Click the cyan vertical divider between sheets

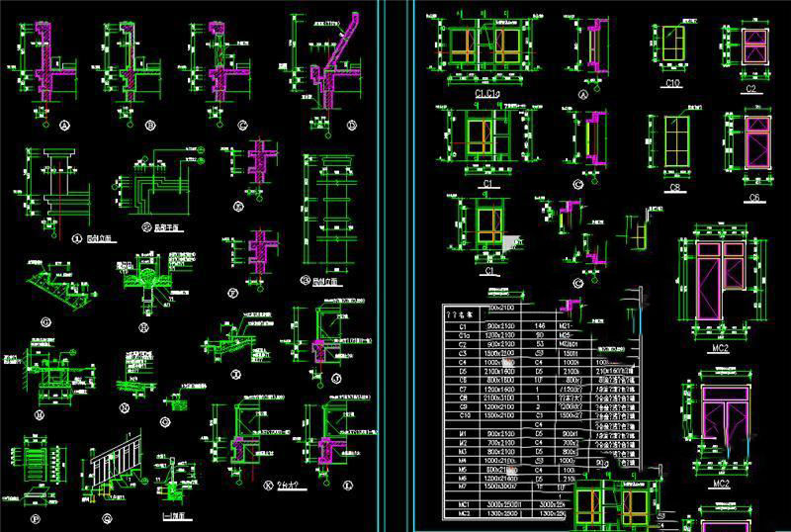coord(379,267)
